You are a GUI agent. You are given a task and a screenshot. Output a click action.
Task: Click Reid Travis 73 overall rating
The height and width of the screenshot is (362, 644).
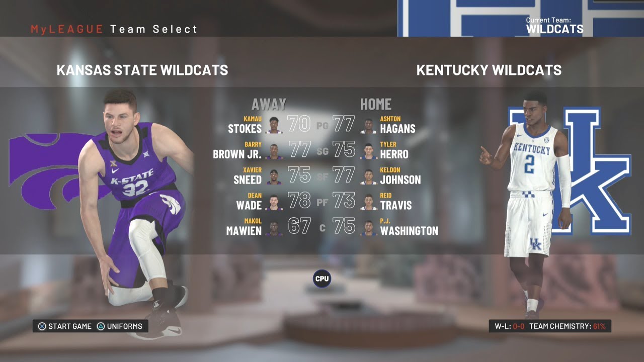[x=344, y=201]
